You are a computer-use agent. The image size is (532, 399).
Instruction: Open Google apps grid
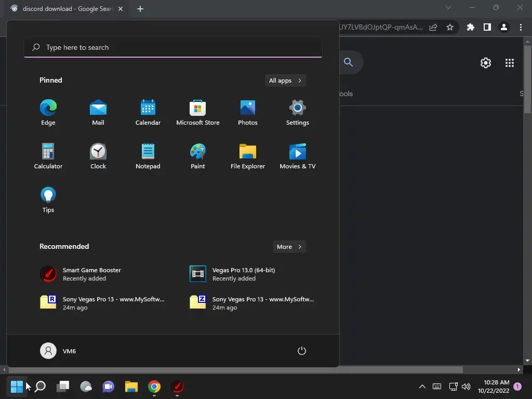point(510,63)
